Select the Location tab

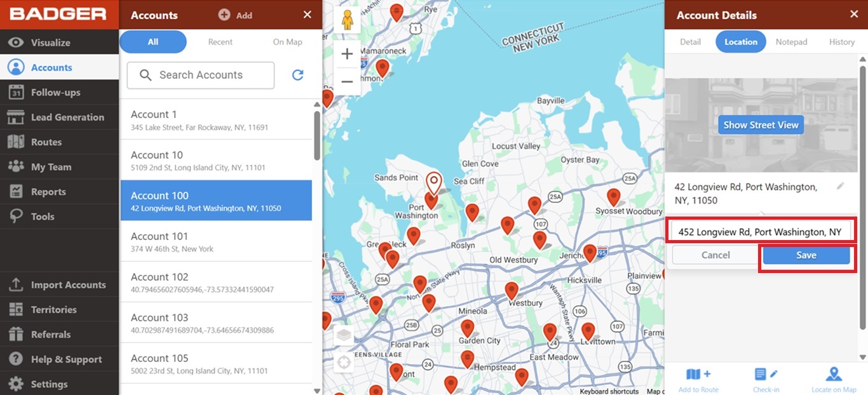[741, 42]
